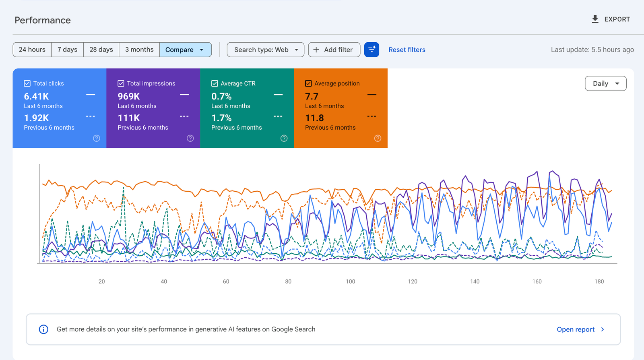Click the generative AI features banner text
Image resolution: width=644 pixels, height=360 pixels.
pyautogui.click(x=186, y=329)
